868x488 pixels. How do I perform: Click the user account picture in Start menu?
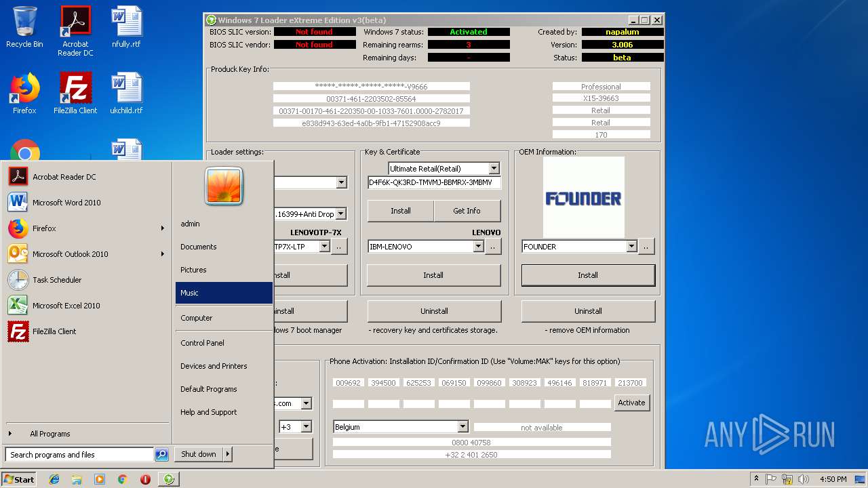pyautogui.click(x=224, y=186)
